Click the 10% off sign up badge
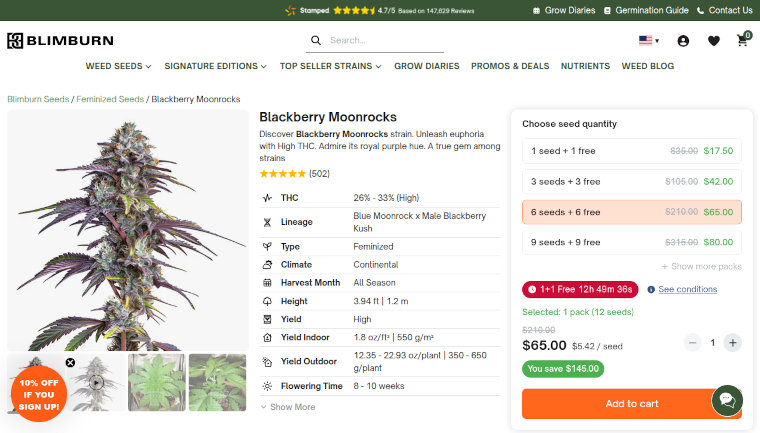 (x=39, y=394)
